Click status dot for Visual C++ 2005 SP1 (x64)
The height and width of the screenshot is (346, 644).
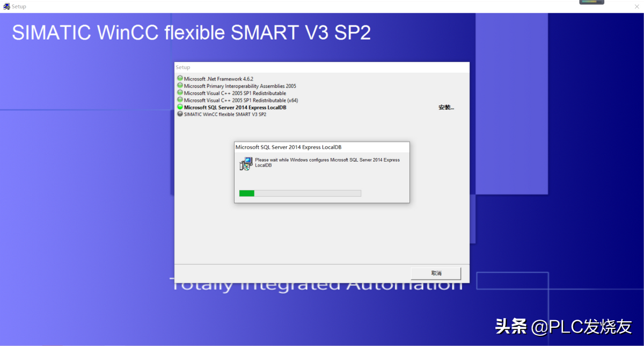coord(180,100)
